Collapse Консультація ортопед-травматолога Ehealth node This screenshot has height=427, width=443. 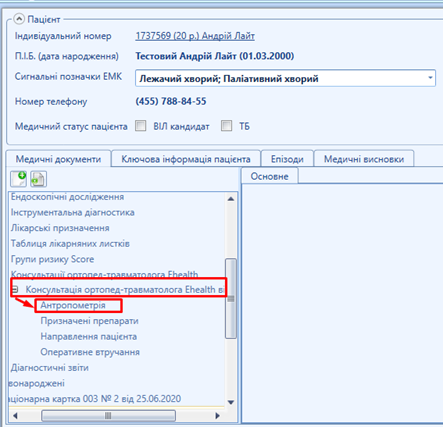coord(15,289)
